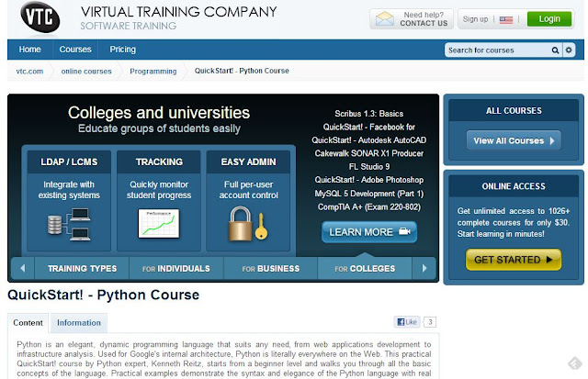The image size is (588, 379).
Task: Open the Pricing menu
Action: point(122,50)
